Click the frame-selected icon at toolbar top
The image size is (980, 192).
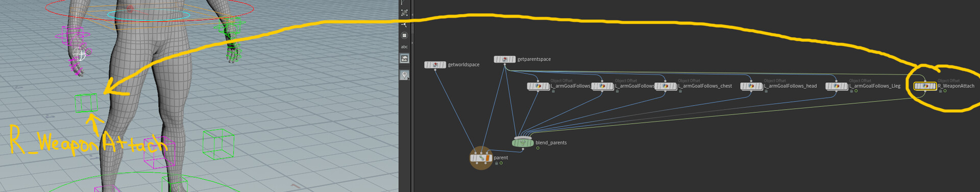404,13
